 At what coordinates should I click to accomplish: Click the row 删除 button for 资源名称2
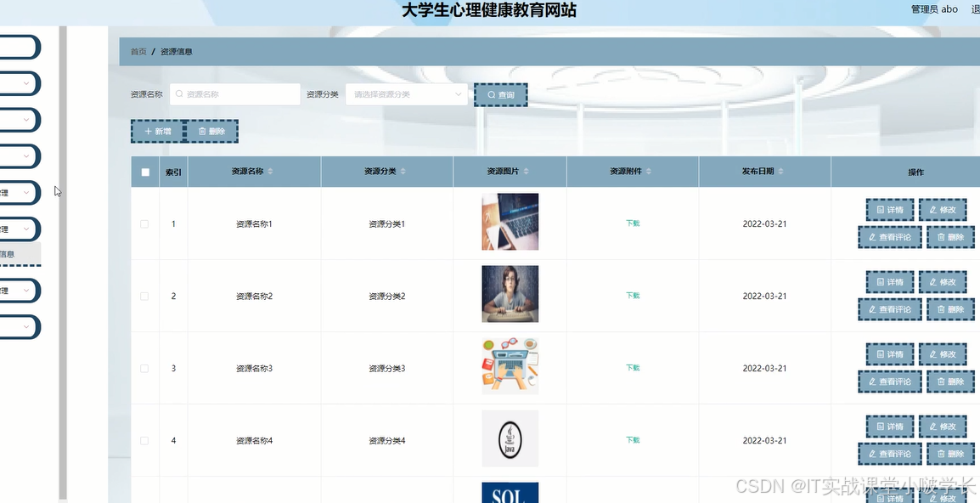950,309
